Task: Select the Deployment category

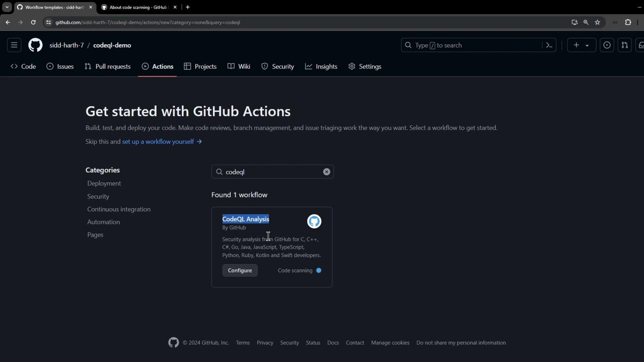Action: (x=104, y=184)
